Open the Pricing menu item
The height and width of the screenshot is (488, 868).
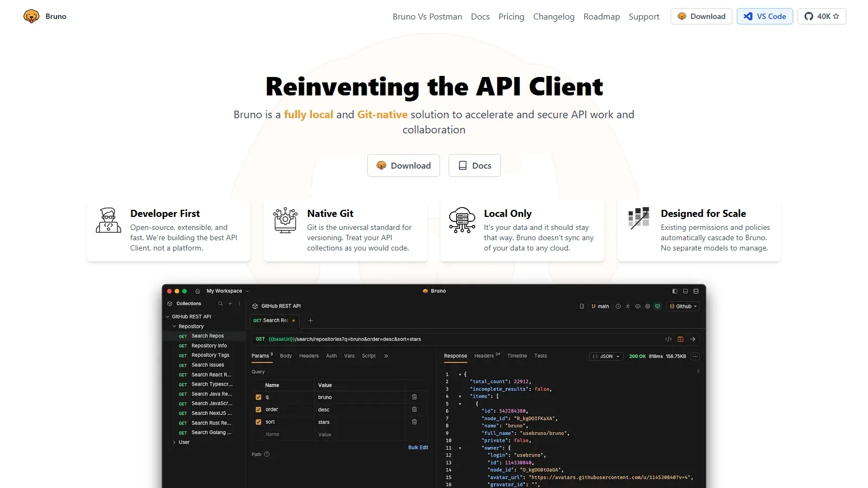pos(511,16)
